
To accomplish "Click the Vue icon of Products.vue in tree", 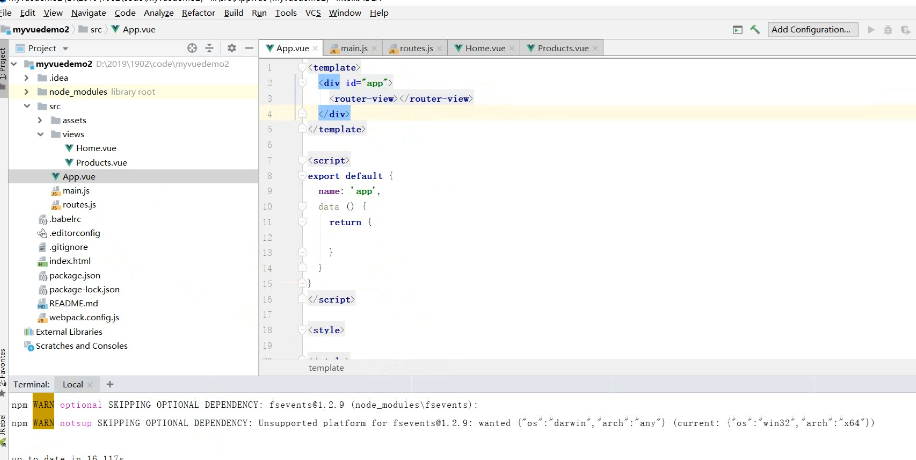I will click(x=70, y=162).
